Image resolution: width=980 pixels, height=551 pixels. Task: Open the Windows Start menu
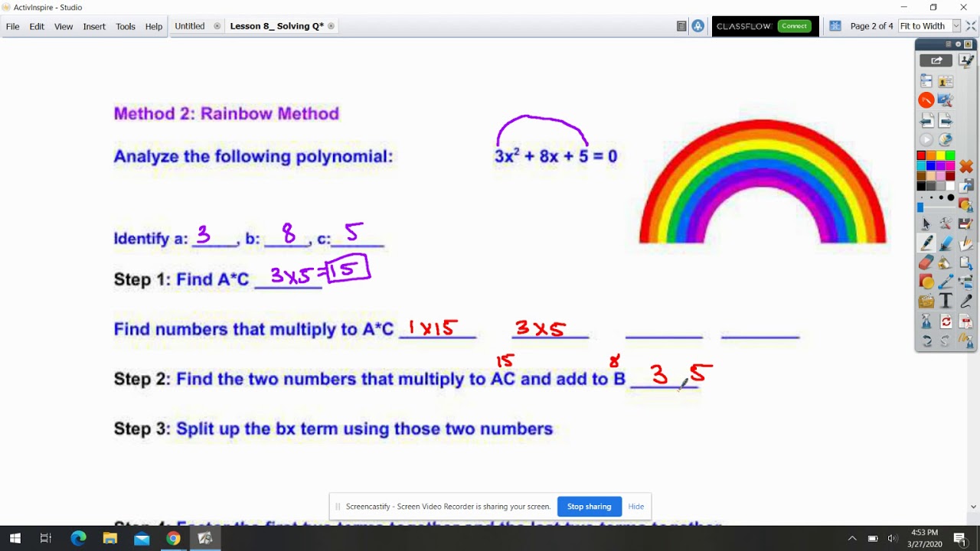(15, 539)
